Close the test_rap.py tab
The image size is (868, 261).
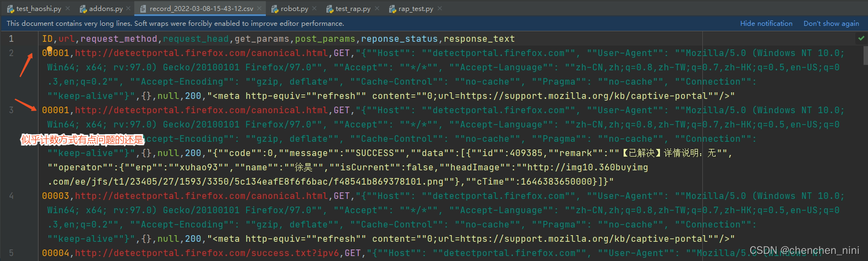click(x=376, y=9)
